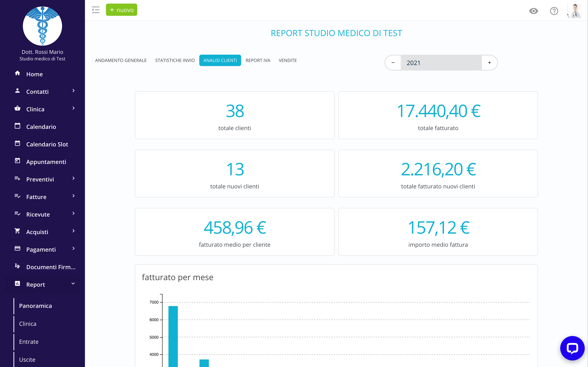Select the Calendario icon in sidebar
Image resolution: width=588 pixels, height=367 pixels.
[x=17, y=126]
